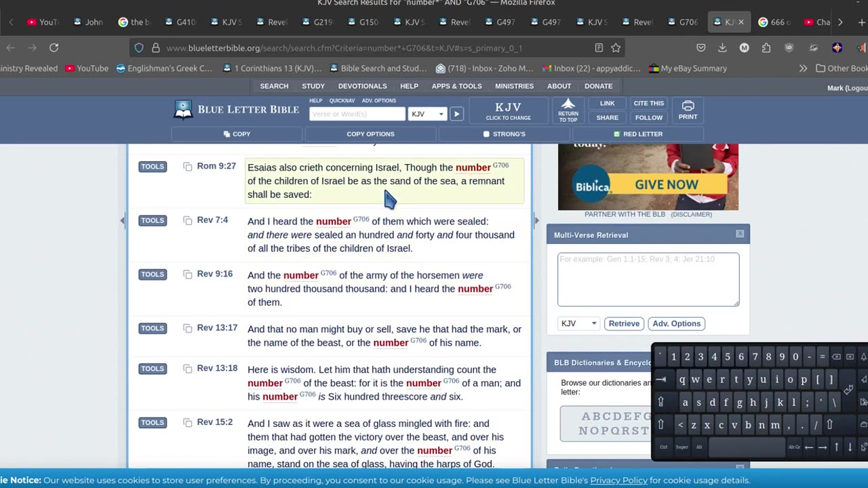Bookmark this page with the star icon
Viewport: 868px width, 488px height.
pos(616,47)
